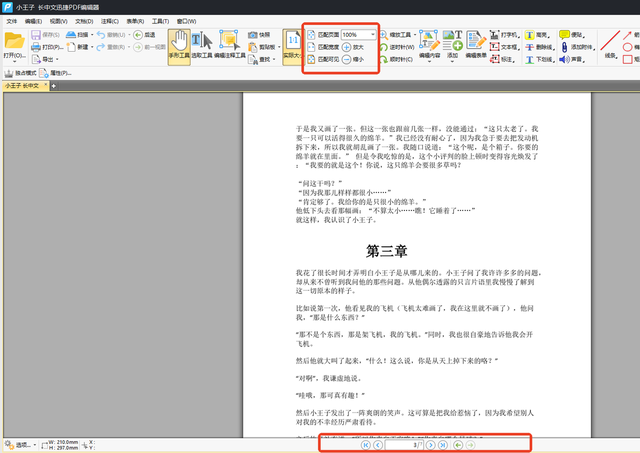Expand the 查找 dropdown arrow
Image resolution: width=640 pixels, height=453 pixels.
274,60
